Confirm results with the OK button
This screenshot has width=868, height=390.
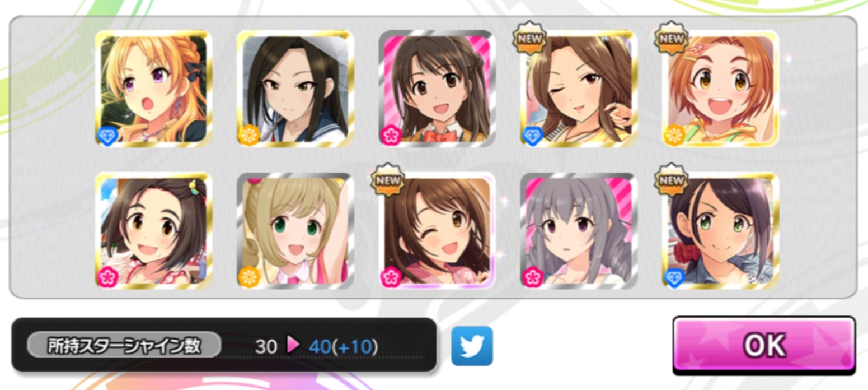click(x=764, y=345)
